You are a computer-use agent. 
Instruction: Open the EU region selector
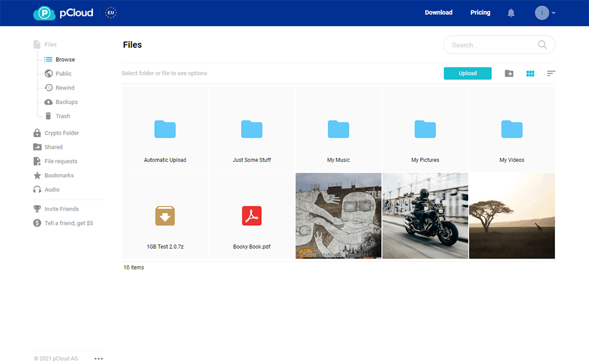click(x=110, y=12)
